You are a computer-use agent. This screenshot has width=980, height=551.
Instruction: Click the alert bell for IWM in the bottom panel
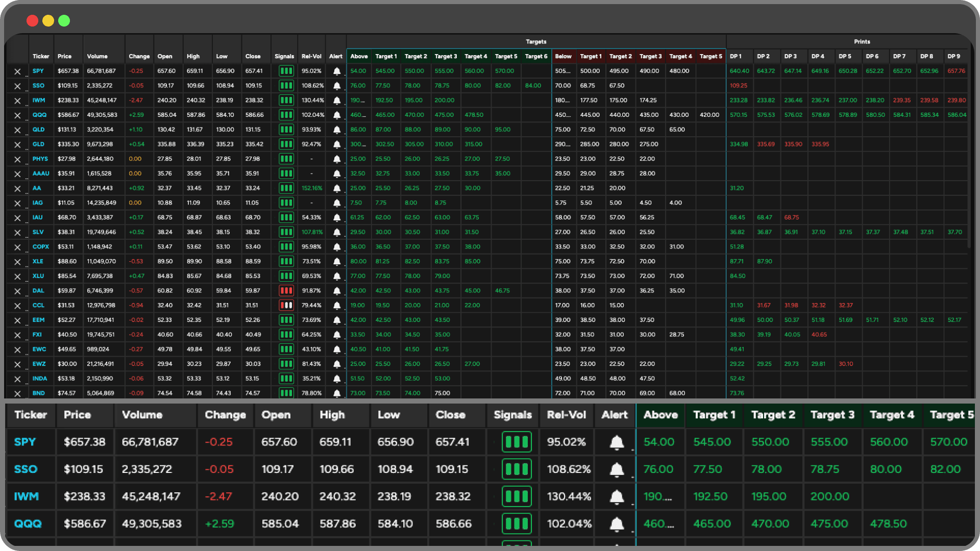[x=616, y=496]
